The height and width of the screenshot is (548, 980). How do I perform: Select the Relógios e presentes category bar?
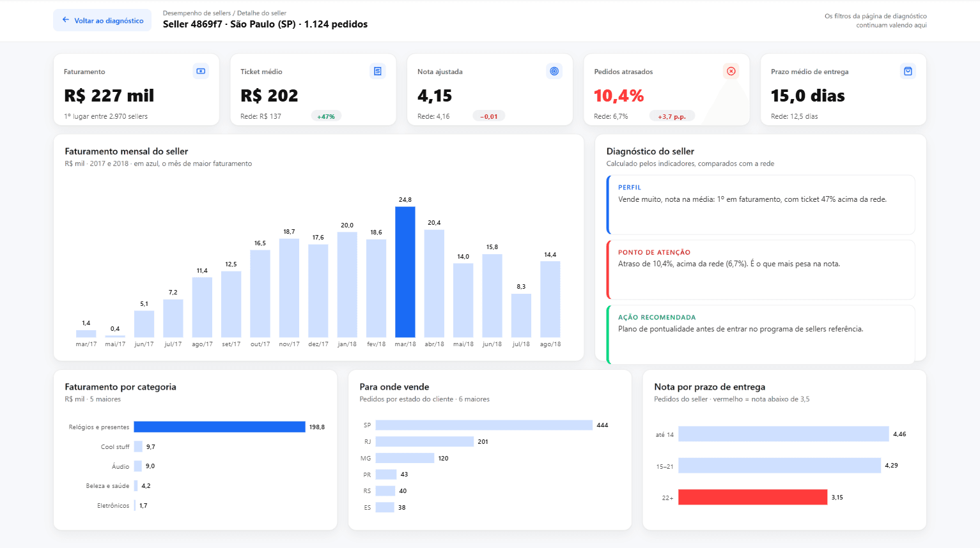(x=219, y=427)
